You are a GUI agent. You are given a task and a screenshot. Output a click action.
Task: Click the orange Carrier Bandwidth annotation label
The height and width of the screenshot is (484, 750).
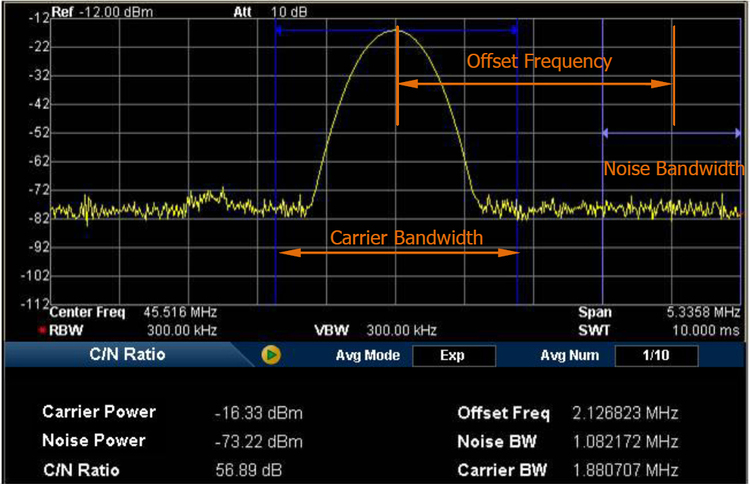point(406,237)
